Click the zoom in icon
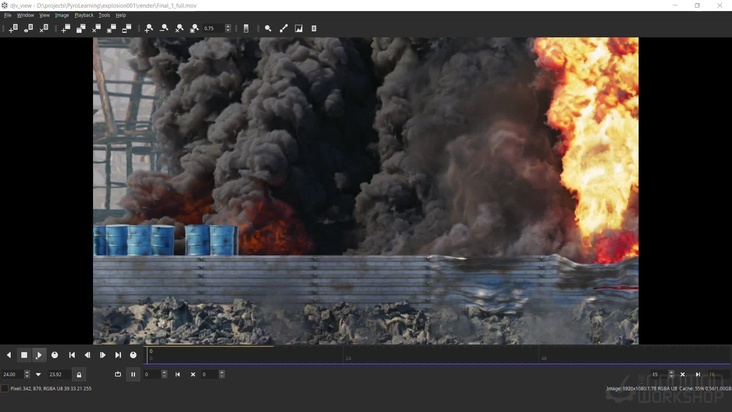The width and height of the screenshot is (732, 412). point(148,28)
